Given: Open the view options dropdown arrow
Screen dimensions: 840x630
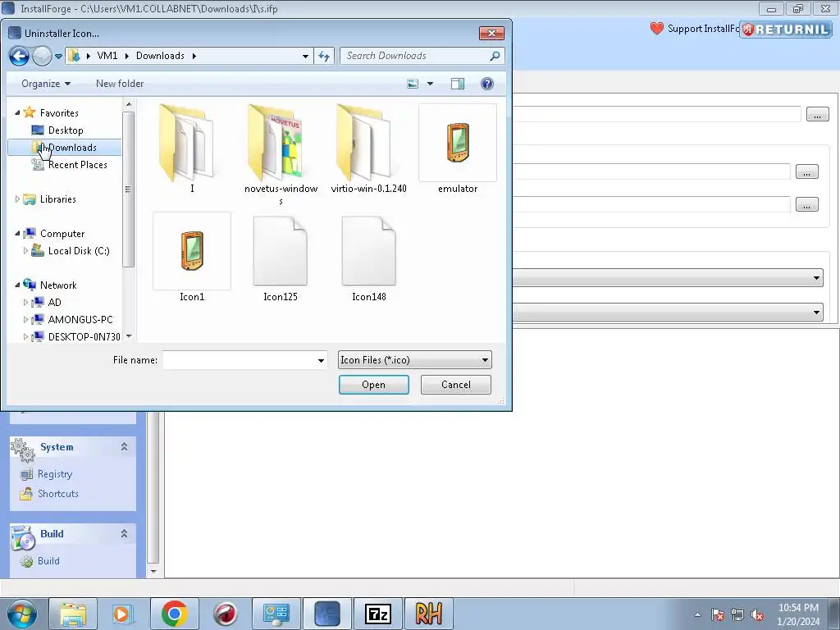Looking at the screenshot, I should click(x=430, y=84).
